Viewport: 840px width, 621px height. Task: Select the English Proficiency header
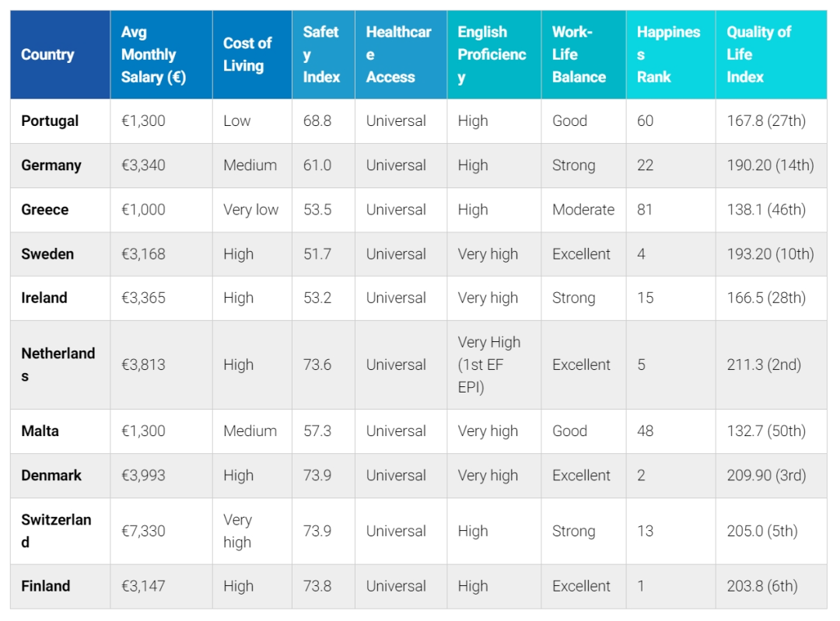click(494, 54)
